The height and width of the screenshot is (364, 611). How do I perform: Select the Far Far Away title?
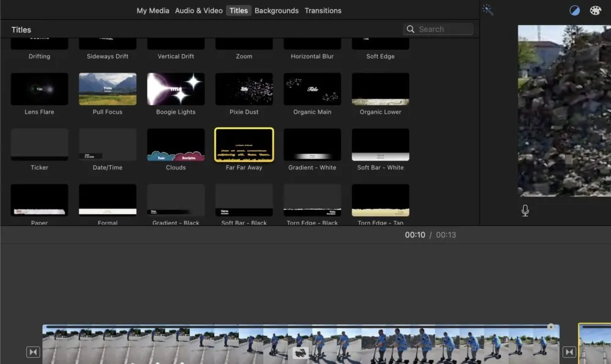tap(244, 144)
